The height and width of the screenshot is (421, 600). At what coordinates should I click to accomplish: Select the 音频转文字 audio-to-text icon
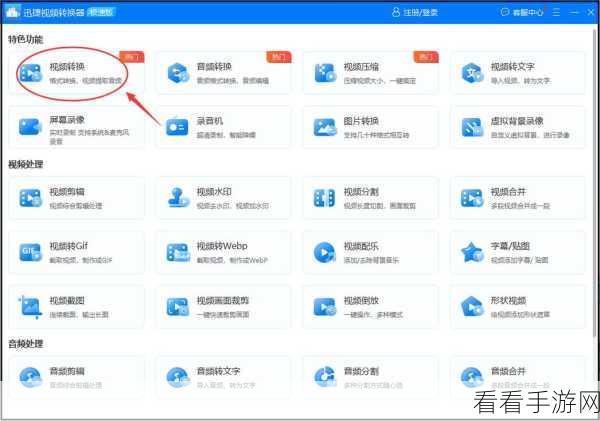[x=178, y=377]
